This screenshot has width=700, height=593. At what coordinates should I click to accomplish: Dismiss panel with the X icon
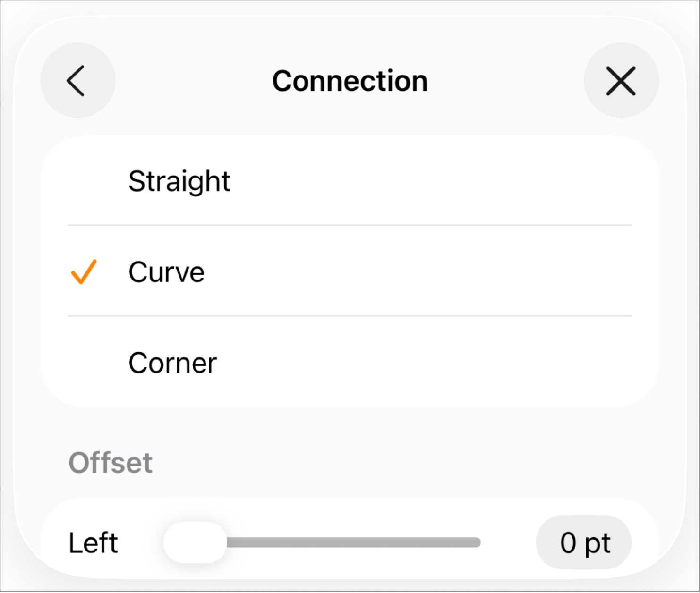pyautogui.click(x=621, y=80)
